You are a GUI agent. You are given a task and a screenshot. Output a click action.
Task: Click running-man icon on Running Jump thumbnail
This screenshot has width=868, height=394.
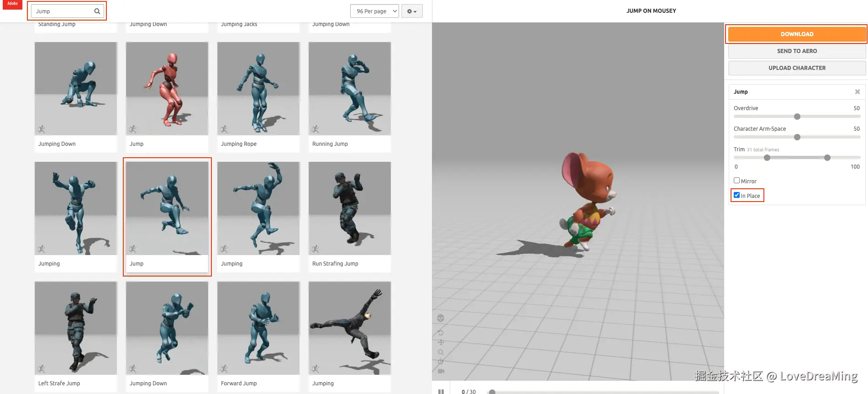(x=315, y=129)
